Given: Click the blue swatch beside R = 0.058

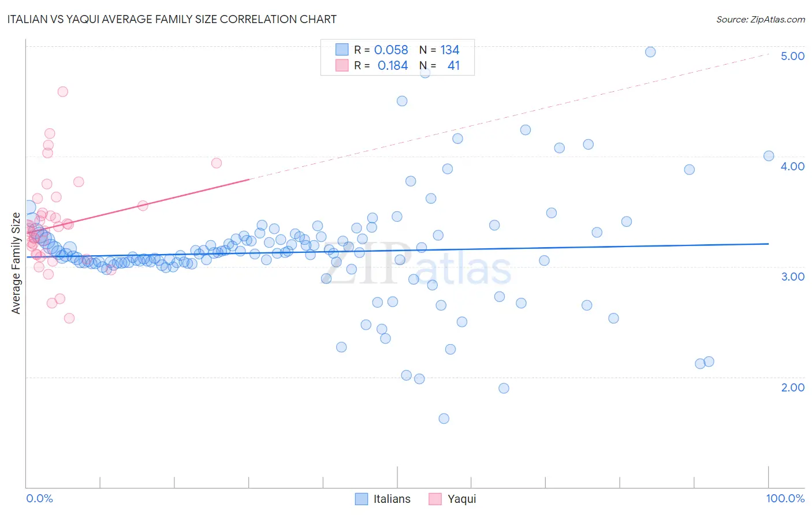Looking at the screenshot, I should (x=342, y=50).
